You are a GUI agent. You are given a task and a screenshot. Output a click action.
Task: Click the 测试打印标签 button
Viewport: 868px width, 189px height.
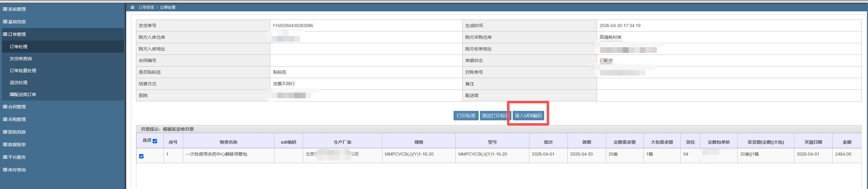point(495,116)
